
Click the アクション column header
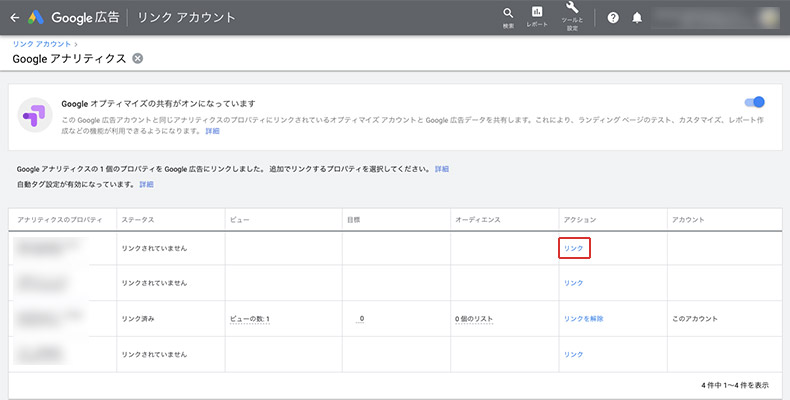pos(579,220)
